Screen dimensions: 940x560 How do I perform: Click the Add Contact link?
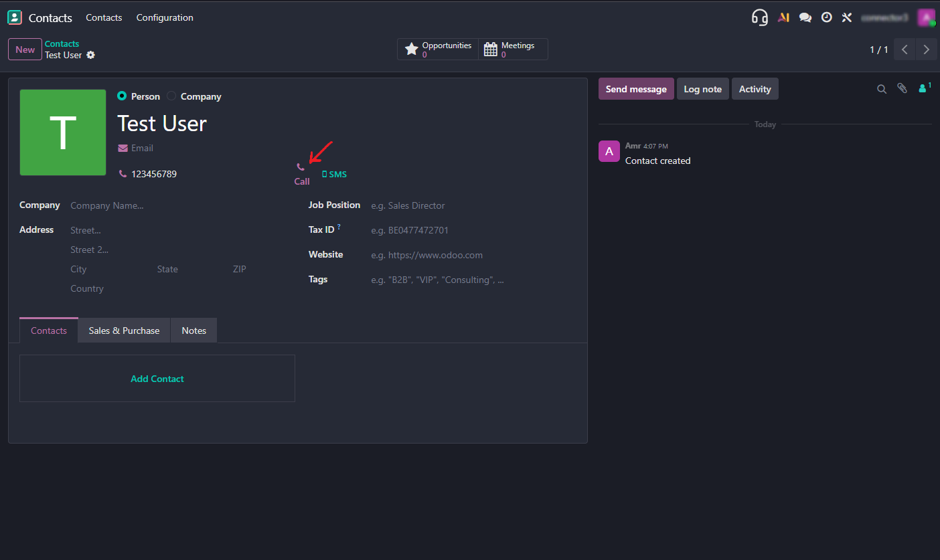pos(157,379)
